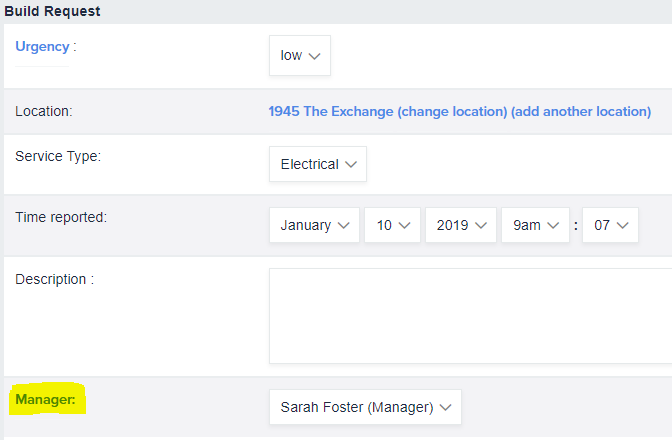Expand the Service Type dropdown showing Electrical
The image size is (672, 440).
pyautogui.click(x=317, y=164)
